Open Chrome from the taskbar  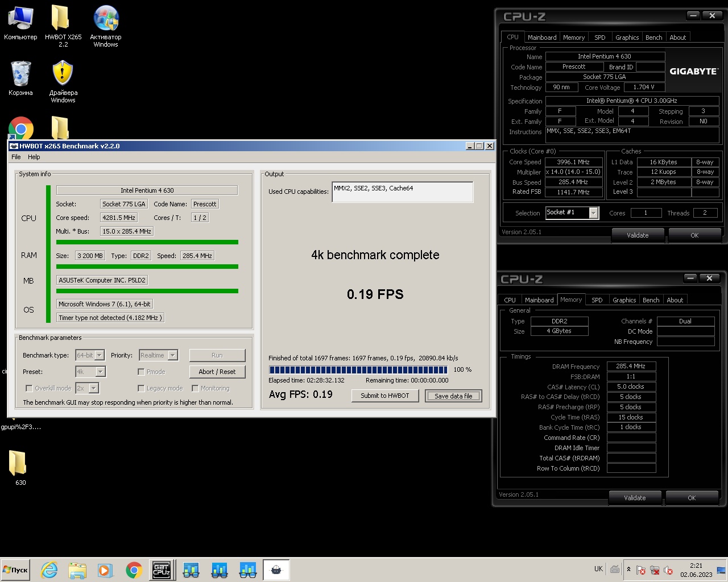click(x=134, y=570)
